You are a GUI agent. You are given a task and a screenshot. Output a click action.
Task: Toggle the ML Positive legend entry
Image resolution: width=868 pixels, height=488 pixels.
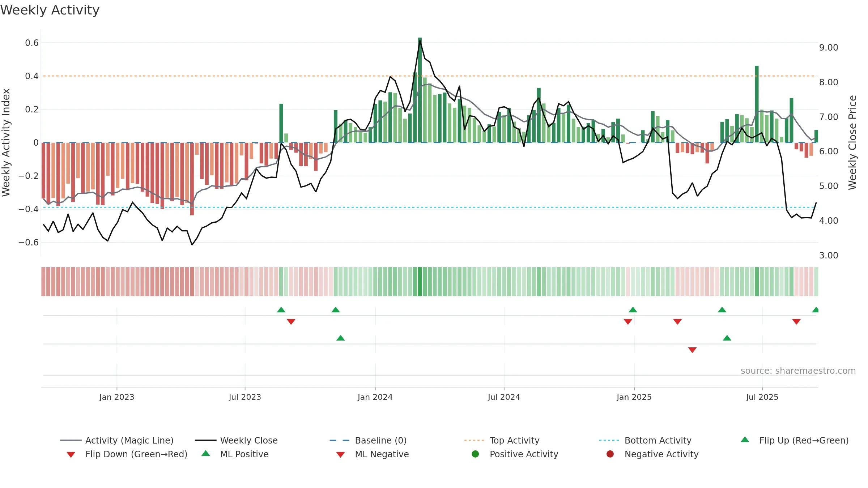click(x=235, y=454)
